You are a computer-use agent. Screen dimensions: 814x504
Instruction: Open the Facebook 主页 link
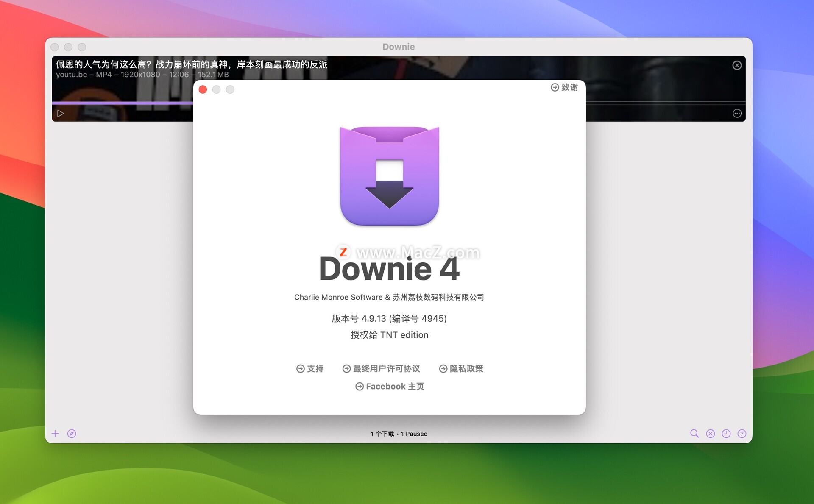pyautogui.click(x=390, y=386)
